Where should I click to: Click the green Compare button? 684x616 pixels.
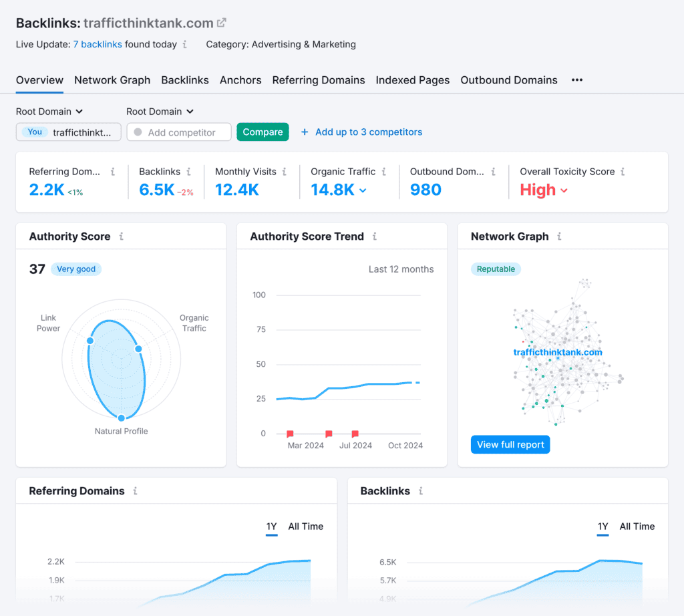[x=263, y=132]
